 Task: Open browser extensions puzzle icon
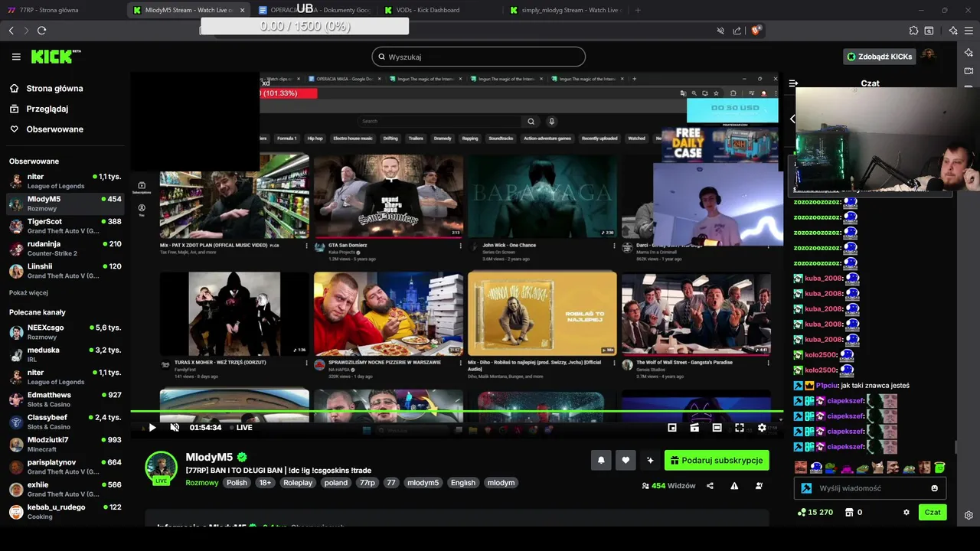tap(913, 31)
